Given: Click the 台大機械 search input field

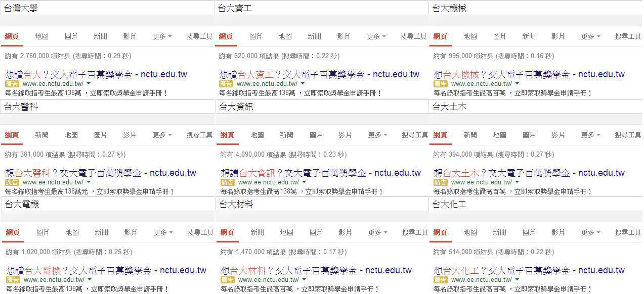Looking at the screenshot, I should (x=536, y=8).
